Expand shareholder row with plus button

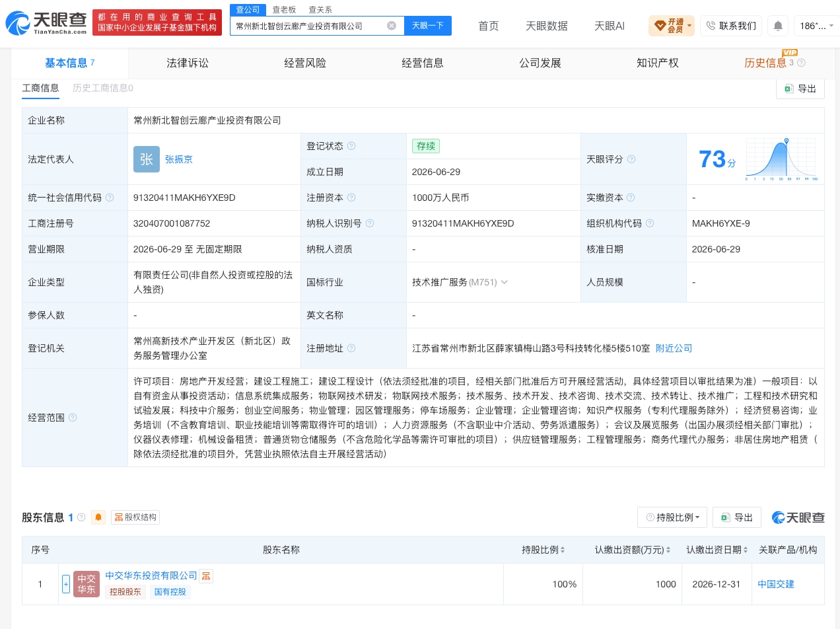(66, 584)
